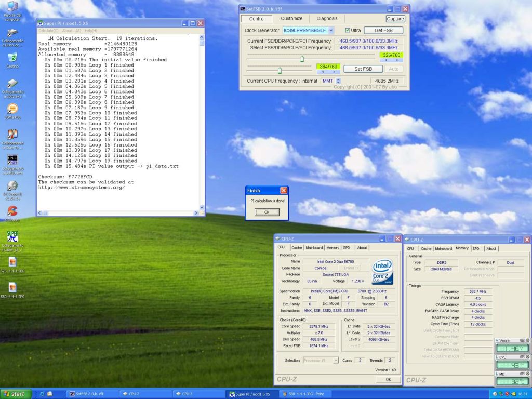Click the CAS# Latency 4.0 clocks value
532x399 pixels.
point(478,304)
